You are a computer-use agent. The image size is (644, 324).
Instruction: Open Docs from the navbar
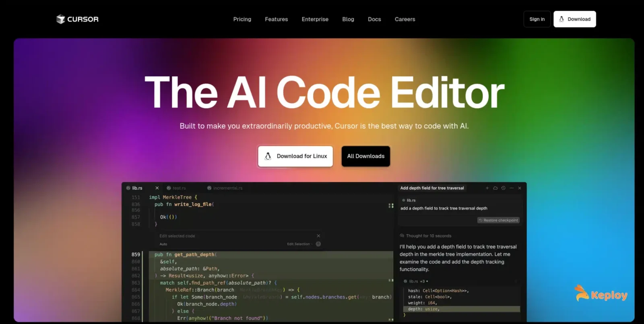[374, 19]
